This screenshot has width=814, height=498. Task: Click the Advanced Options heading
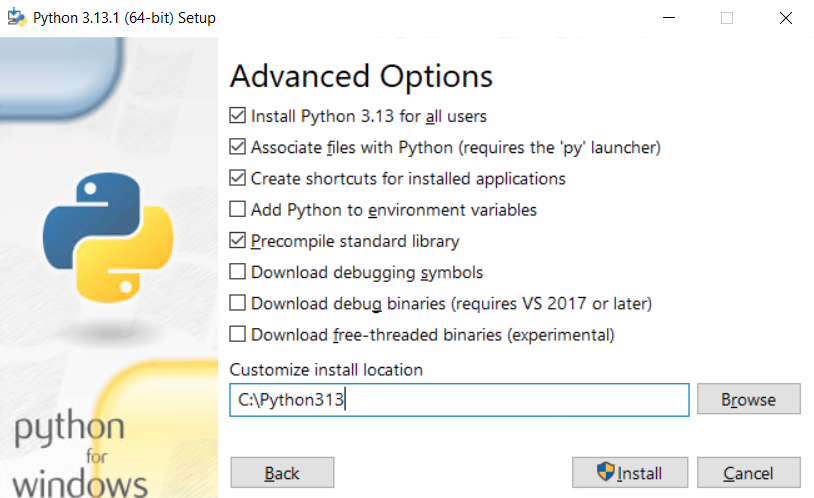(361, 76)
